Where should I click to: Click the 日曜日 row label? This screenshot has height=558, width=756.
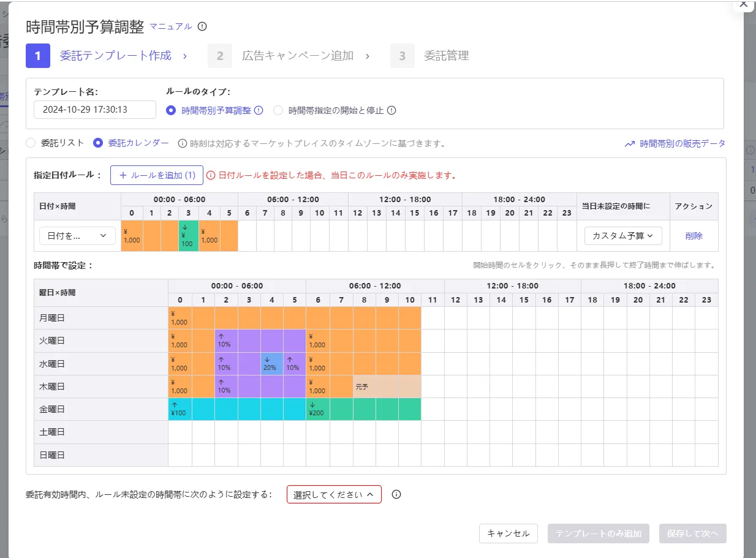point(101,455)
